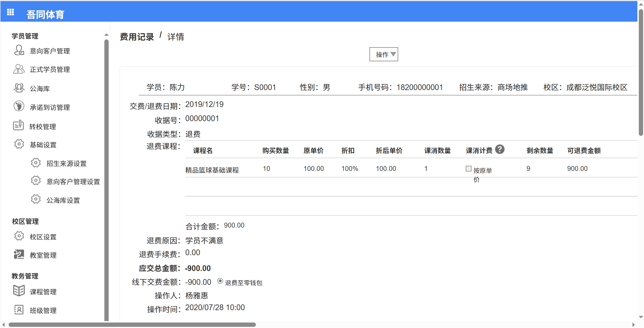Open 班级管理 in the sidebar
Viewport: 644px width, 328px height.
click(x=43, y=310)
